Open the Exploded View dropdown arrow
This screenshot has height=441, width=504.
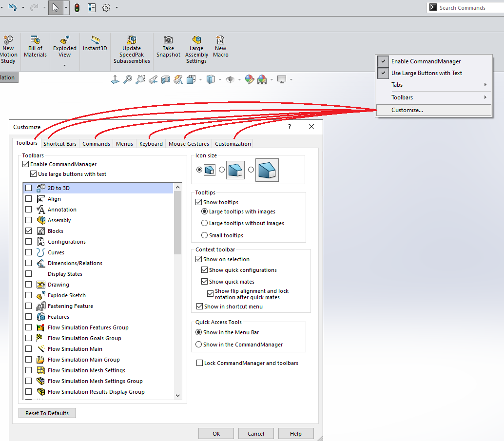64,65
